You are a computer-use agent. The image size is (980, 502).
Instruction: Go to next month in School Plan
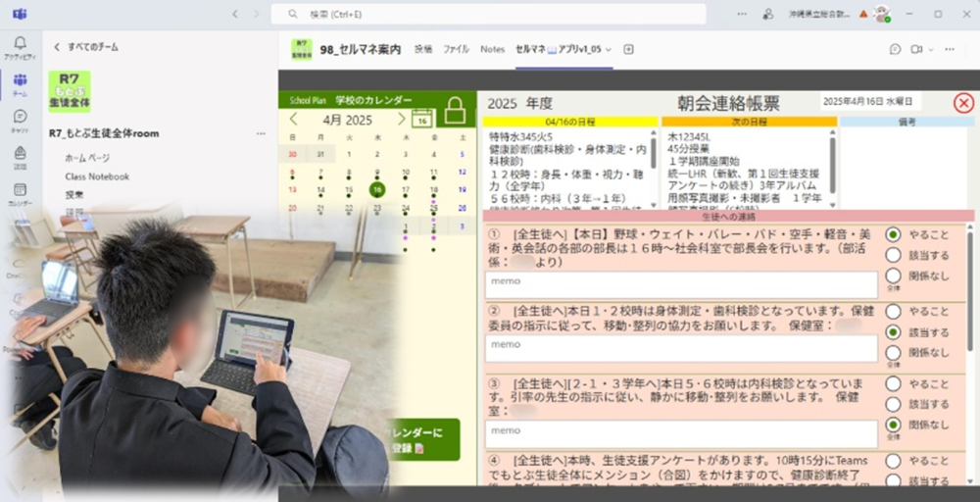pos(402,120)
